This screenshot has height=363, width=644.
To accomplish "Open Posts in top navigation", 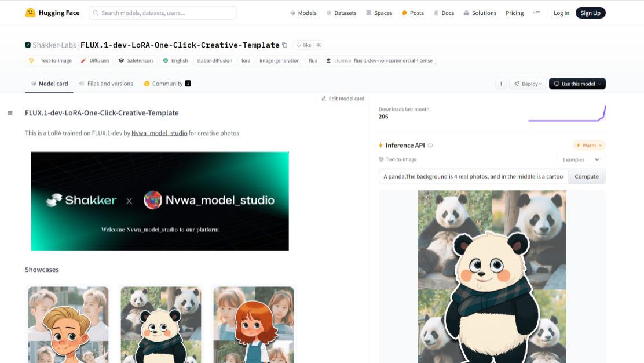I will click(413, 13).
